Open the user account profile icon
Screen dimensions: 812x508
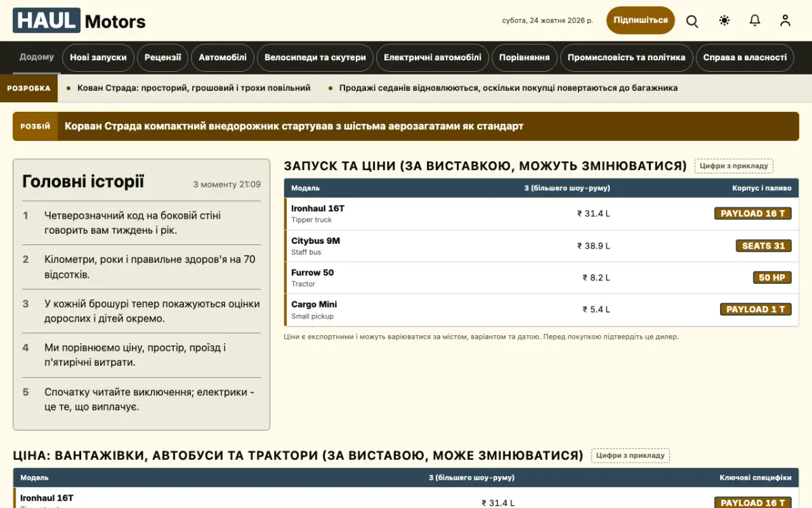tap(785, 21)
